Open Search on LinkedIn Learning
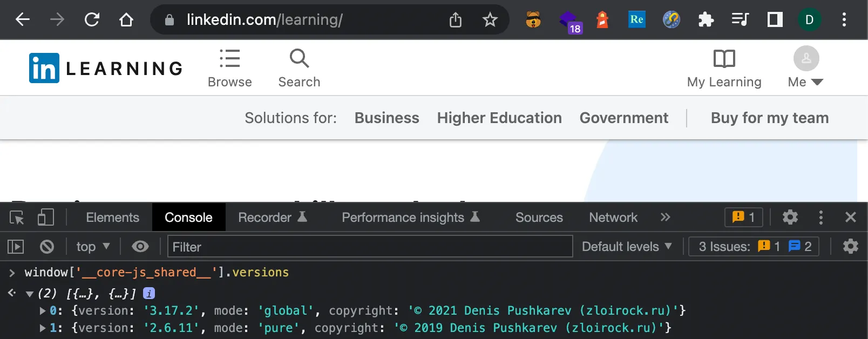Viewport: 868px width, 339px height. coord(299,68)
